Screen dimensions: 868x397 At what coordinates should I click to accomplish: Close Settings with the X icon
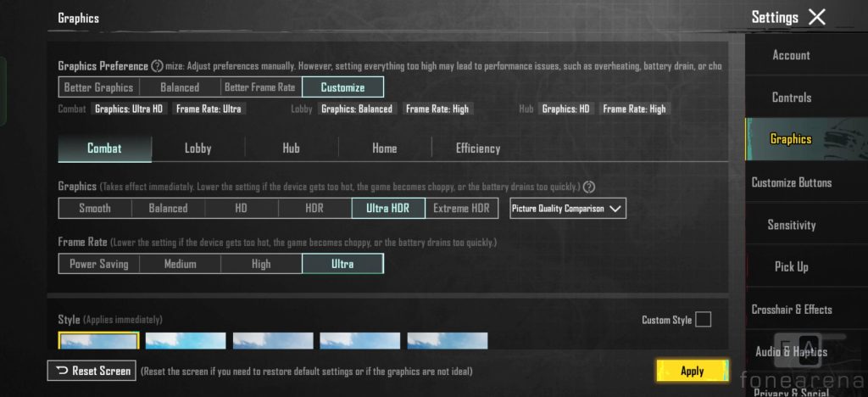pos(816,17)
